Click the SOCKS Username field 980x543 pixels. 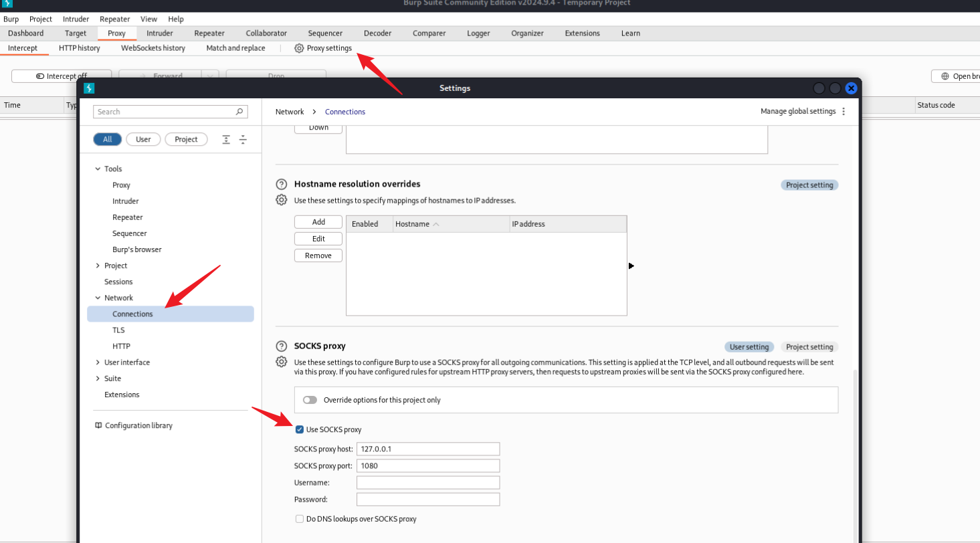click(x=428, y=483)
